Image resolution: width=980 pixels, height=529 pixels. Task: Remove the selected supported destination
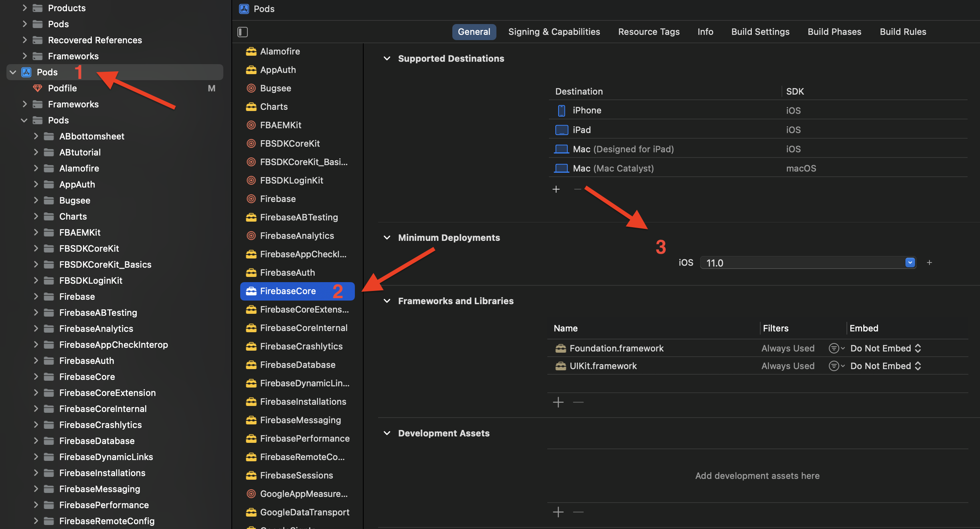coord(577,189)
